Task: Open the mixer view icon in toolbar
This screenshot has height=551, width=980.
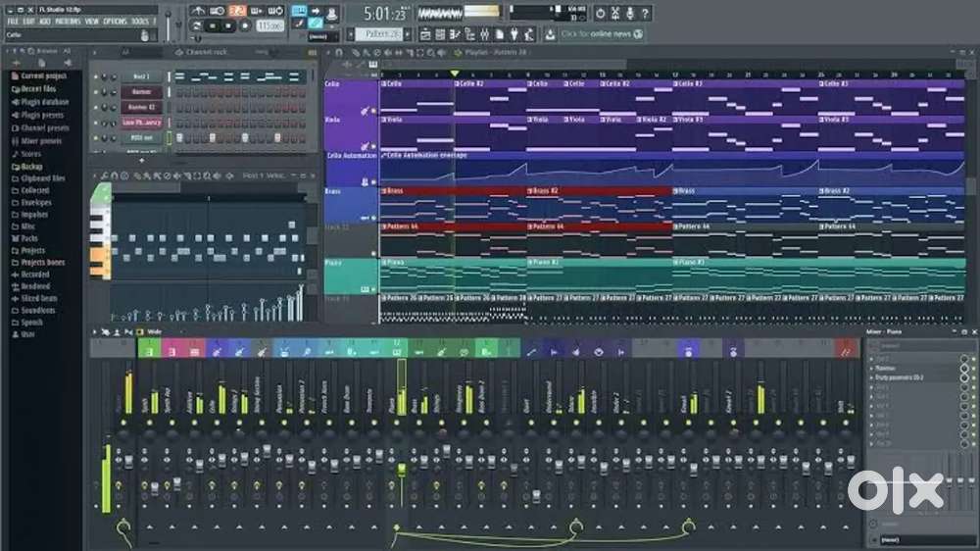Action: (x=485, y=33)
